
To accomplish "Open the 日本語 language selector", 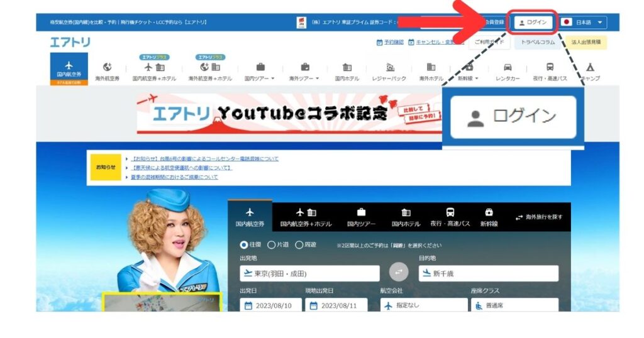I will pyautogui.click(x=583, y=22).
